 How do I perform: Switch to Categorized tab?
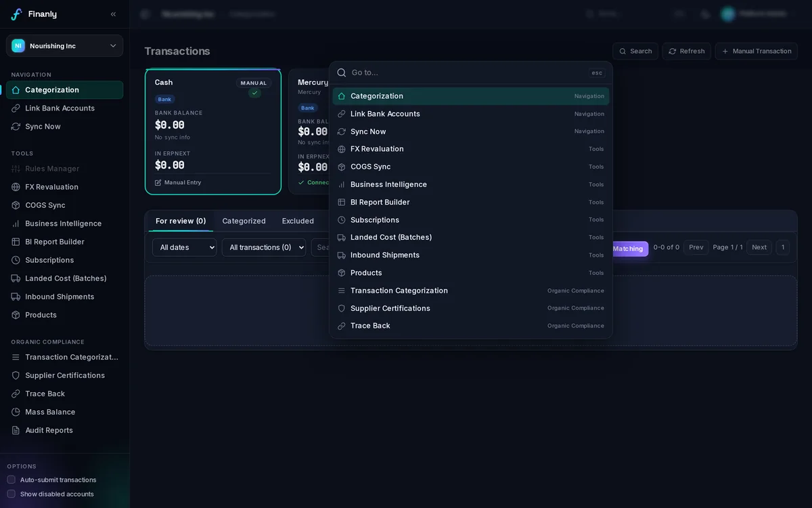pos(244,221)
